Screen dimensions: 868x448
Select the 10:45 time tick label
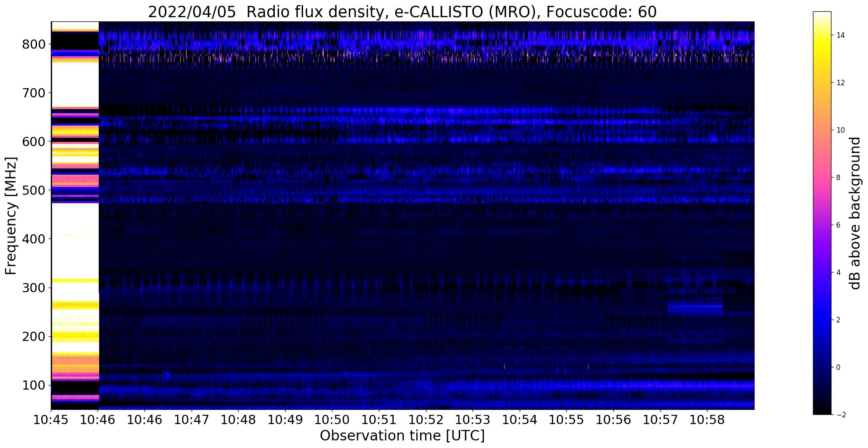pyautogui.click(x=51, y=420)
